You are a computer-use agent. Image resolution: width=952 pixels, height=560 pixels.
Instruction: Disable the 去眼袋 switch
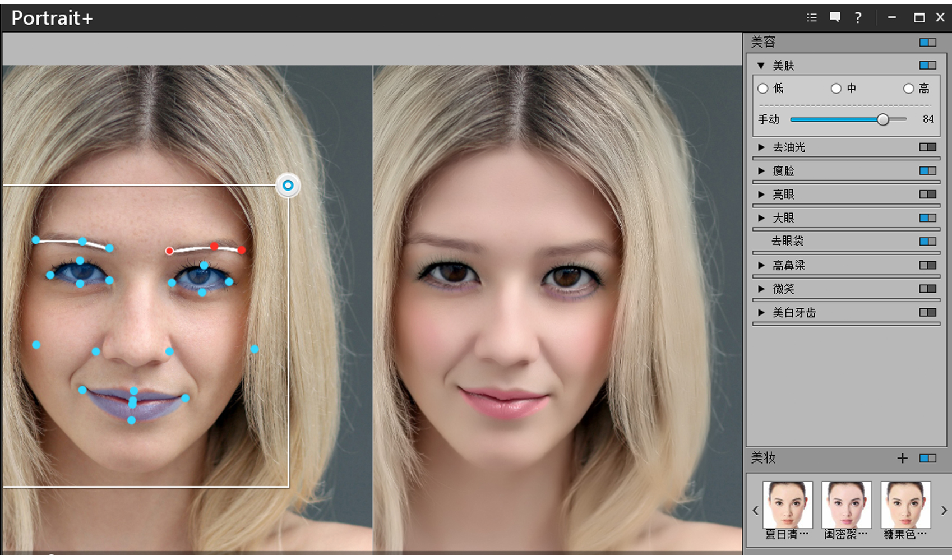928,241
